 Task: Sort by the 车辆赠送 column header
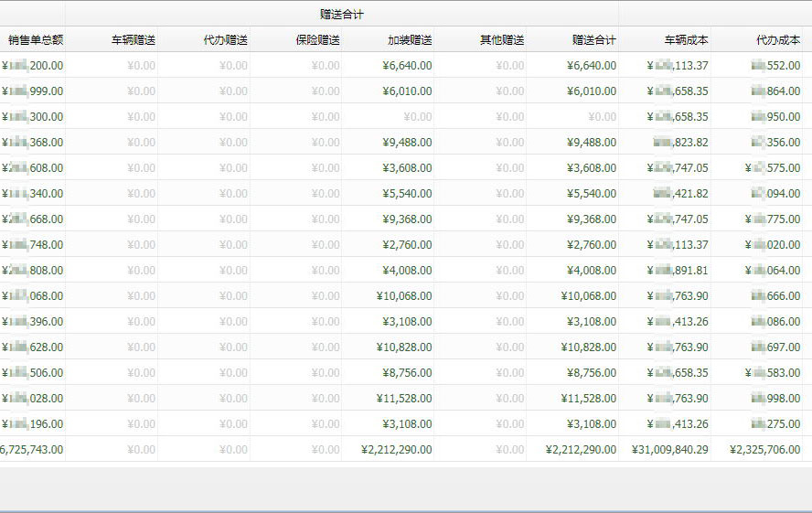(134, 40)
